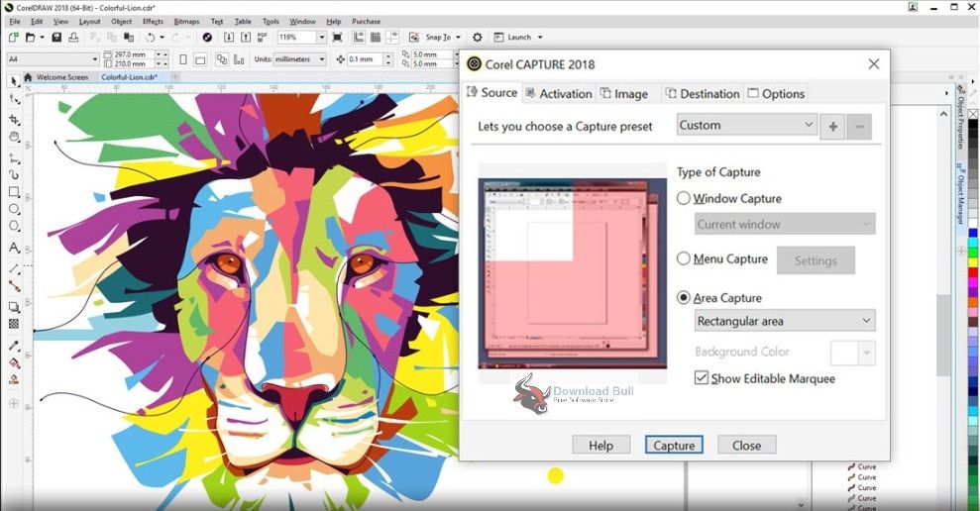Viewport: 980px width, 511px height.
Task: Select the Crop tool
Action: [14, 119]
